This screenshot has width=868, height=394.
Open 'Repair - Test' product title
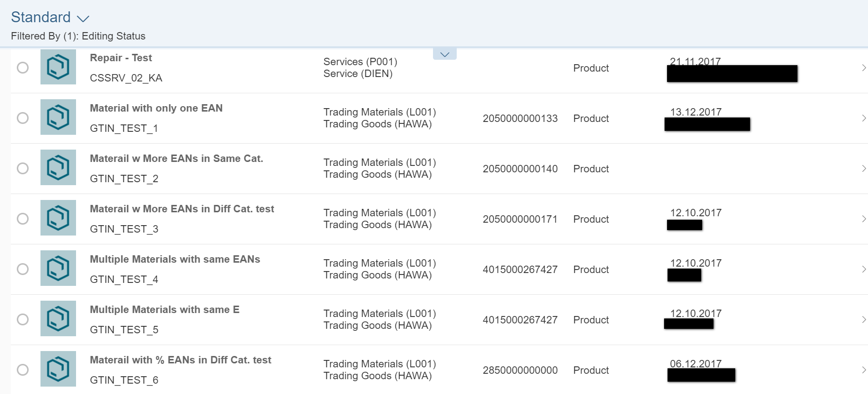point(121,58)
